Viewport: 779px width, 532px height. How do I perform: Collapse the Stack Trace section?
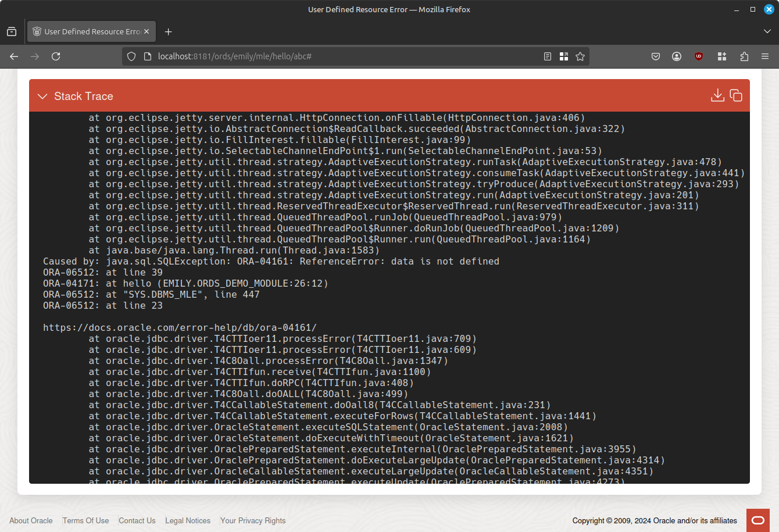(x=42, y=97)
